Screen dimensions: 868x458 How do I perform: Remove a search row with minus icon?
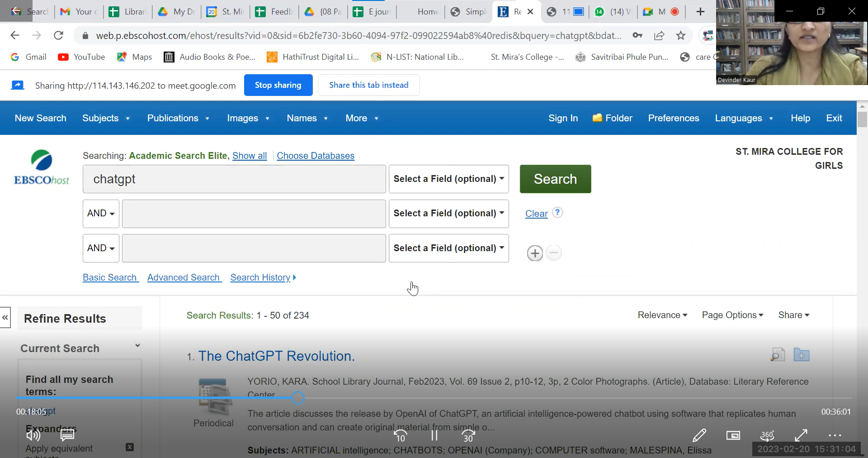[554, 253]
